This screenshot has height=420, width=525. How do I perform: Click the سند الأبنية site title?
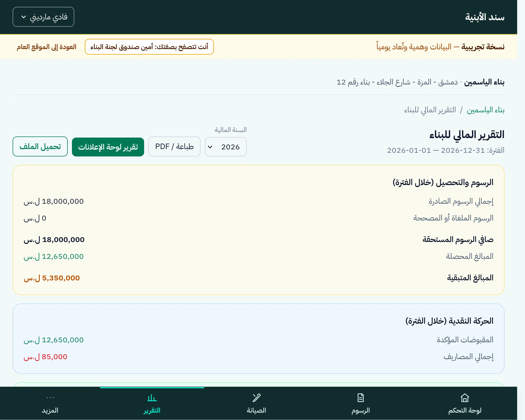(x=485, y=17)
